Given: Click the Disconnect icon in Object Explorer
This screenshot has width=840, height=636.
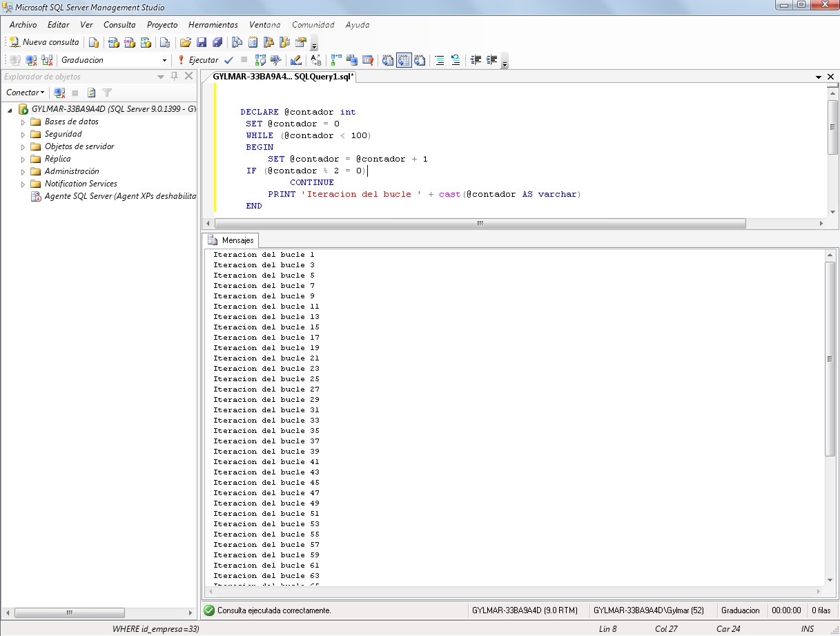Looking at the screenshot, I should coord(61,93).
